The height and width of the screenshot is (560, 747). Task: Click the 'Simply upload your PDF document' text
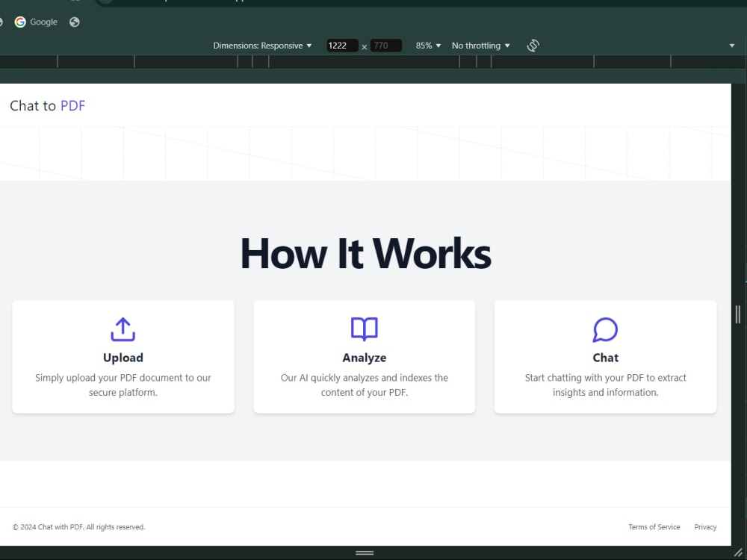(x=123, y=385)
